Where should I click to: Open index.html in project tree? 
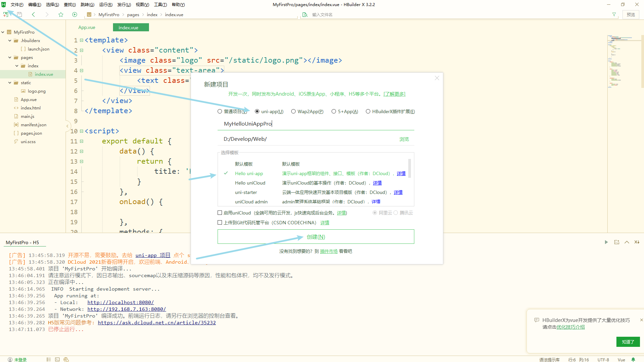[31, 108]
